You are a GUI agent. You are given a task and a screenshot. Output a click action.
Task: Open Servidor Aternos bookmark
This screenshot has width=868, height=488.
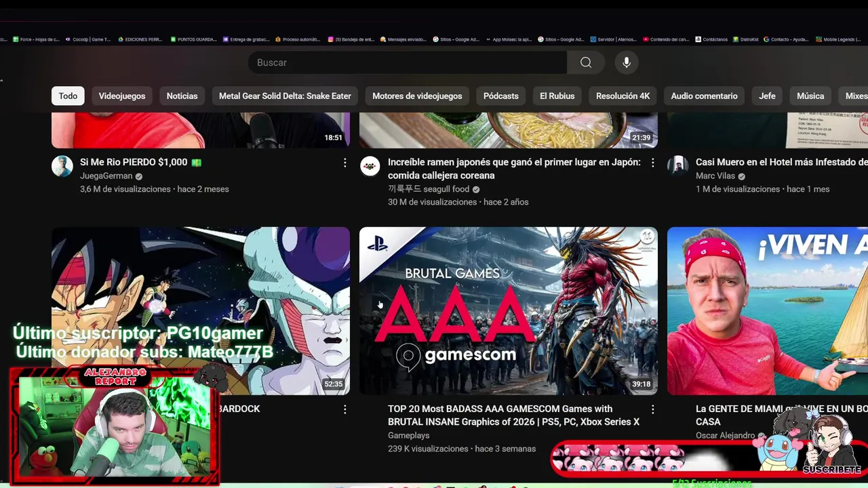(613, 39)
